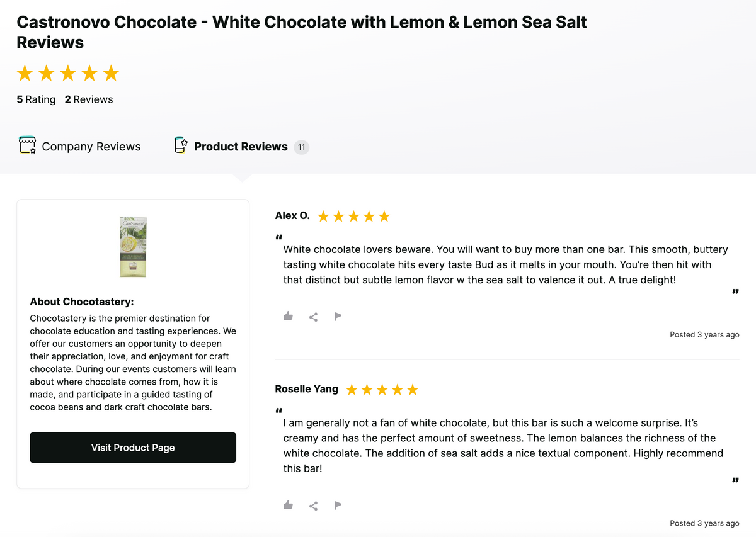756x537 pixels.
Task: Share Alex O.'s review
Action: (313, 317)
